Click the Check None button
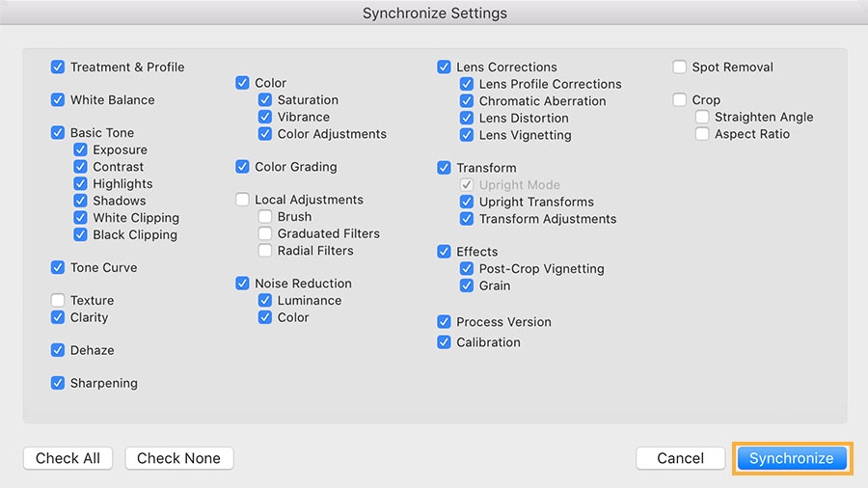This screenshot has height=488, width=868. click(178, 458)
